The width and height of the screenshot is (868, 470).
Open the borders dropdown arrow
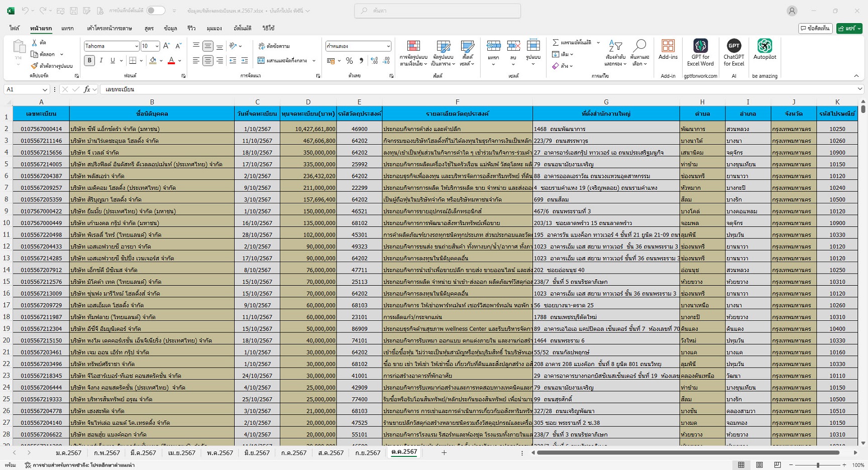(141, 61)
